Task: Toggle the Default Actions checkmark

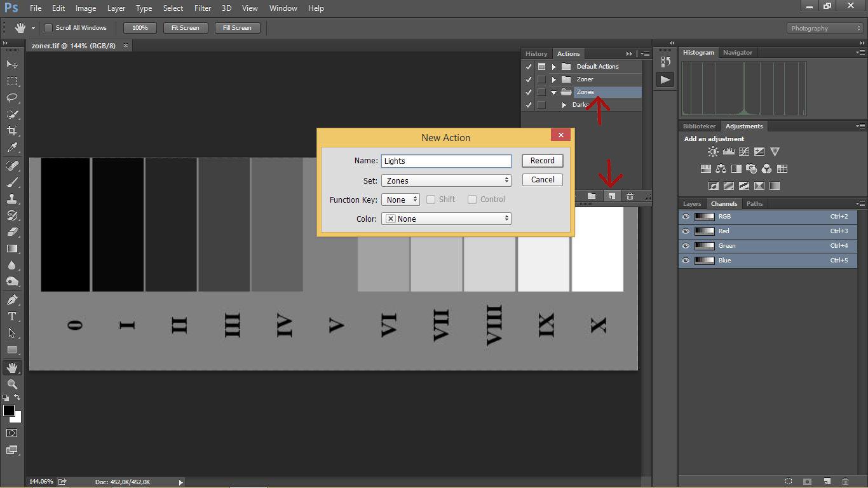Action: 528,67
